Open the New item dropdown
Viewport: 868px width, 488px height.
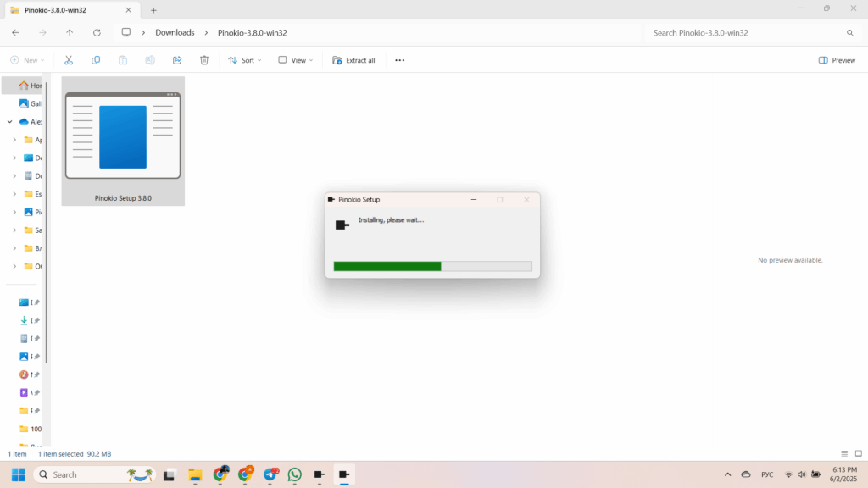(x=27, y=60)
